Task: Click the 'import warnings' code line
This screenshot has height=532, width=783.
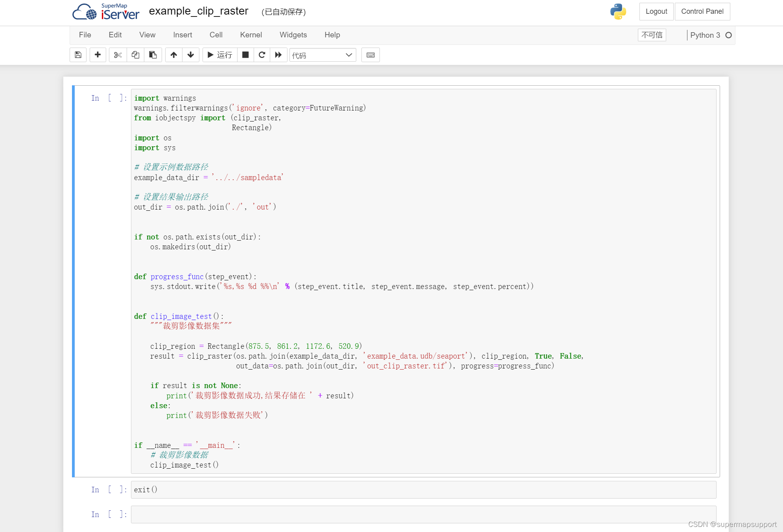Action: 165,98
